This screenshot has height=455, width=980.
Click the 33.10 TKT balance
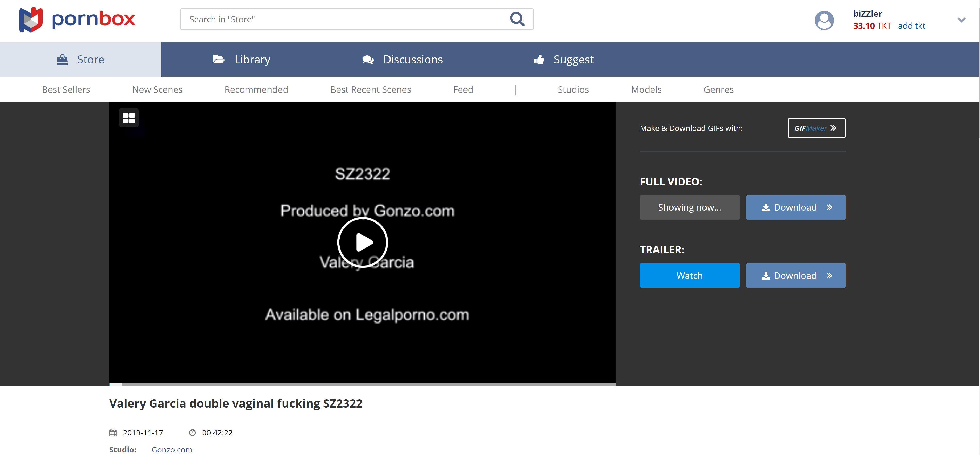pos(872,26)
